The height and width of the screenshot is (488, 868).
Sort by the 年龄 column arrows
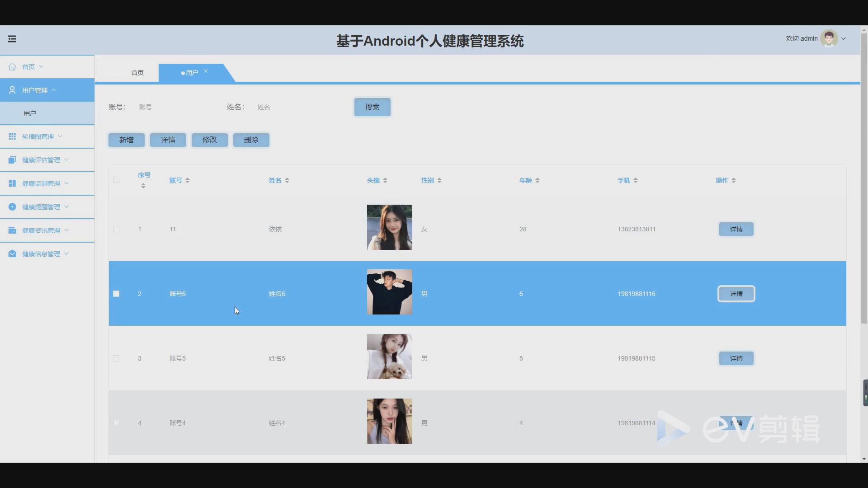pyautogui.click(x=538, y=180)
